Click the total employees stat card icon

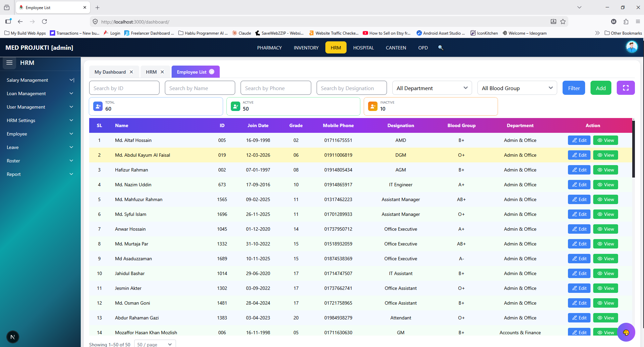click(98, 106)
